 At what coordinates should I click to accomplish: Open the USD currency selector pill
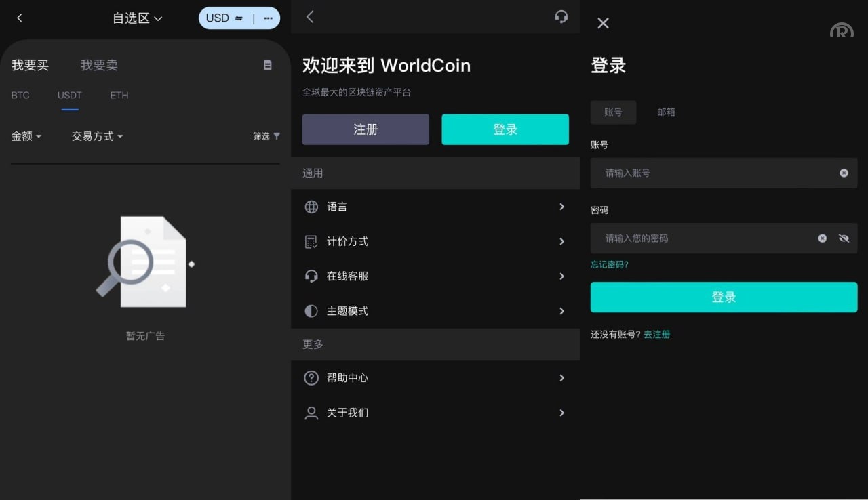pos(224,18)
